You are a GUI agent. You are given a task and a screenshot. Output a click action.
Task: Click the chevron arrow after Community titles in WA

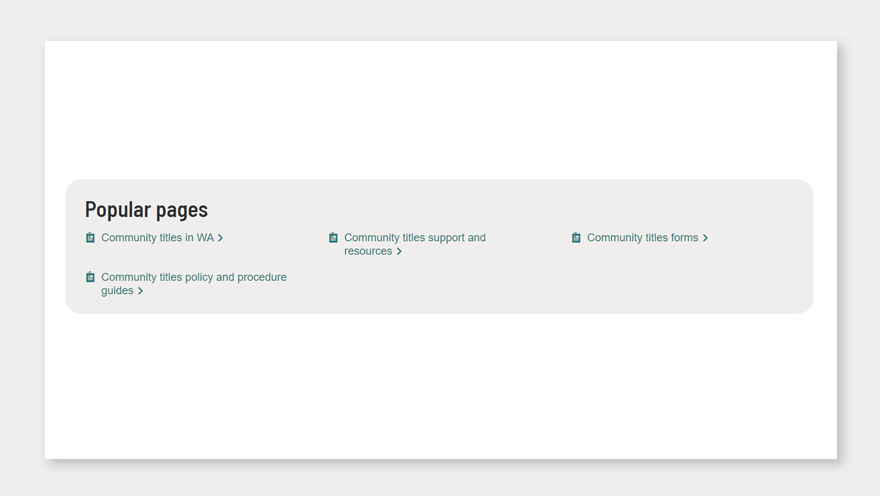click(x=220, y=238)
